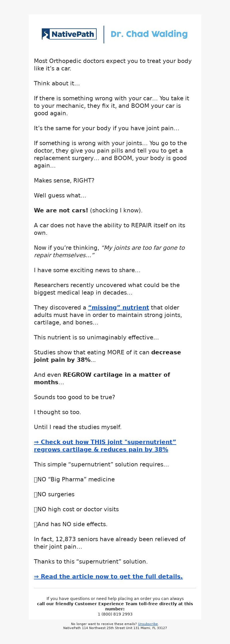This screenshot has height=644, width=230.
Task: Click the "We are not cars!" bold text
Action: click(61, 210)
